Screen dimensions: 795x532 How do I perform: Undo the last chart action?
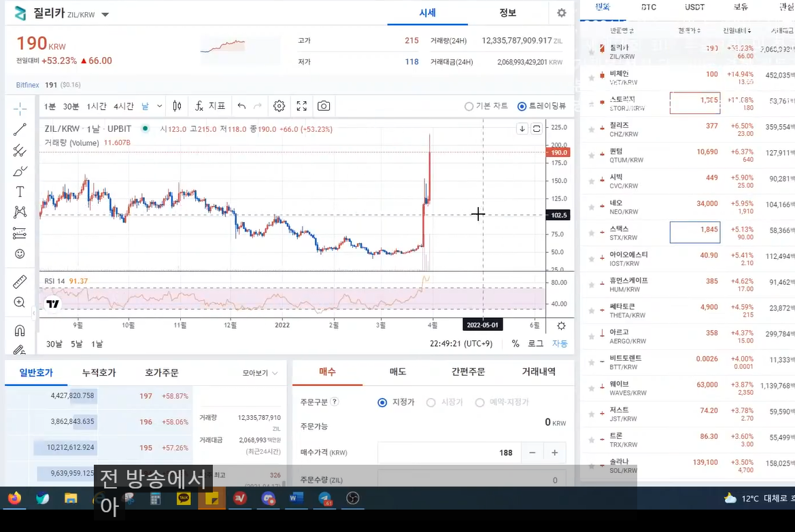[242, 106]
